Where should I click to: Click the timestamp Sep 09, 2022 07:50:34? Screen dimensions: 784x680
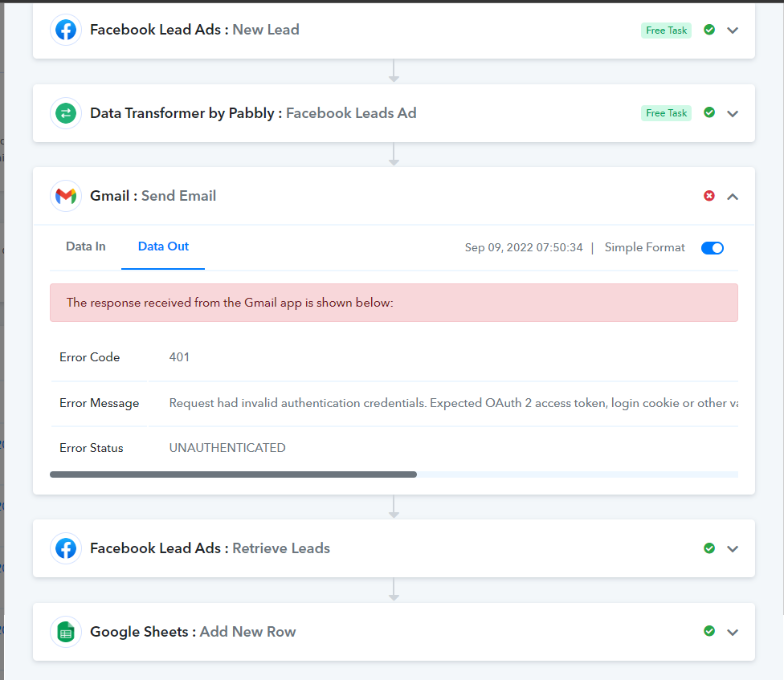(524, 248)
